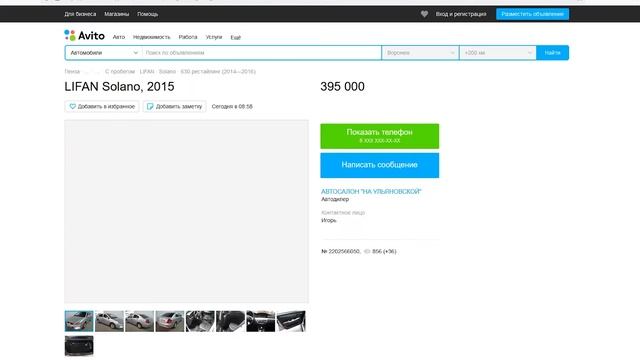Click the Пенза breadcrumb
Viewport: 640px width, 360px height.
point(72,71)
